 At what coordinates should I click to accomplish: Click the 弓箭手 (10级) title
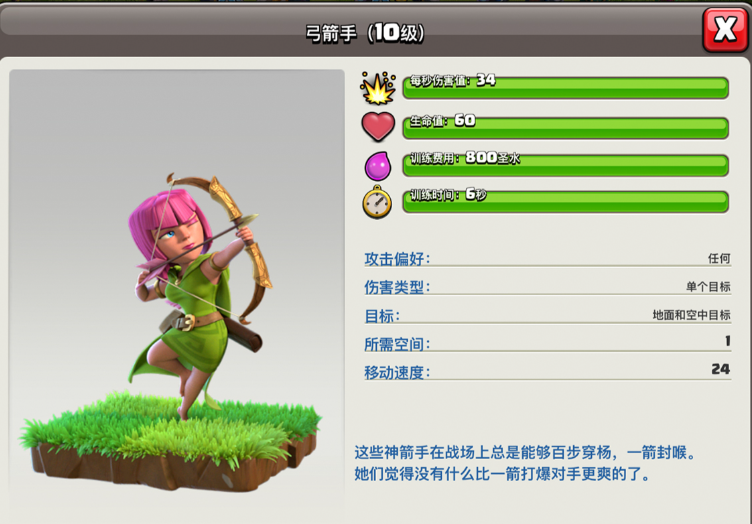click(x=365, y=33)
